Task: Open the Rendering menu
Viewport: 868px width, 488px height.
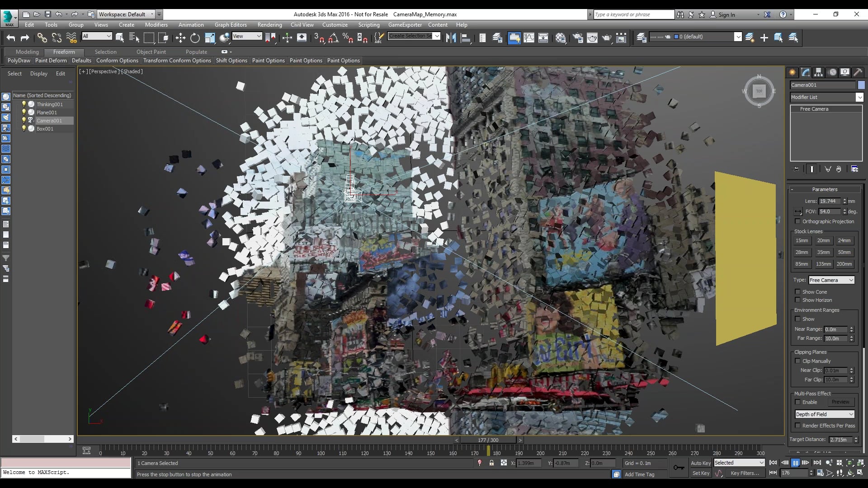Action: tap(269, 25)
